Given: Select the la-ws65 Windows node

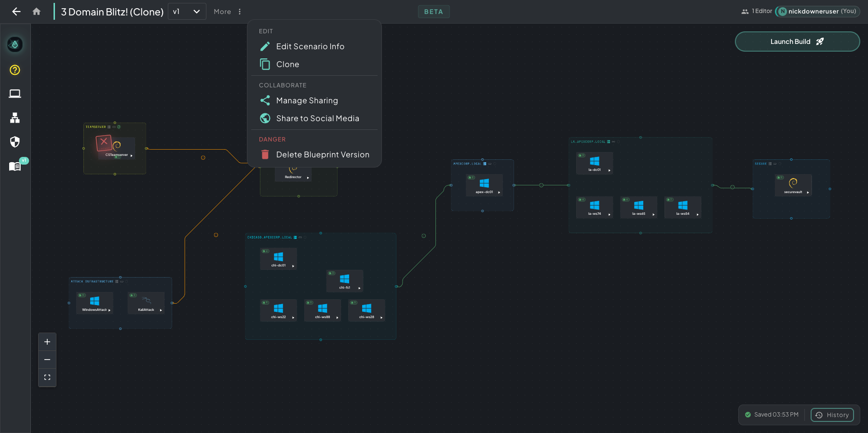Looking at the screenshot, I should point(638,207).
